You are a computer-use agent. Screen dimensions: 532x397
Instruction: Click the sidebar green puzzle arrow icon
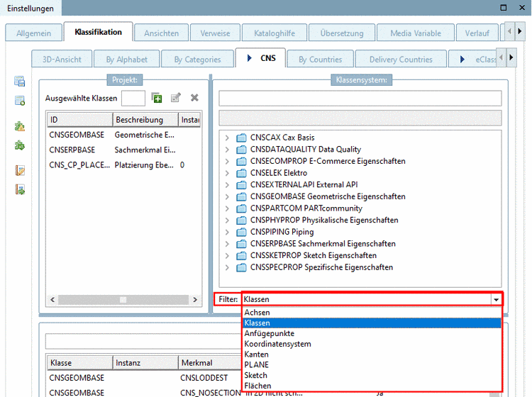pos(20,146)
